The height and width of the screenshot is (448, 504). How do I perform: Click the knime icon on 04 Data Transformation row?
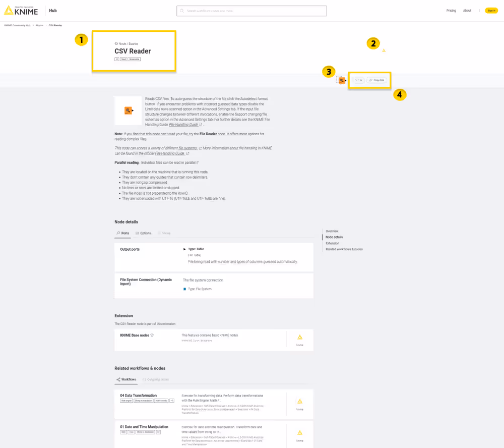300,402
